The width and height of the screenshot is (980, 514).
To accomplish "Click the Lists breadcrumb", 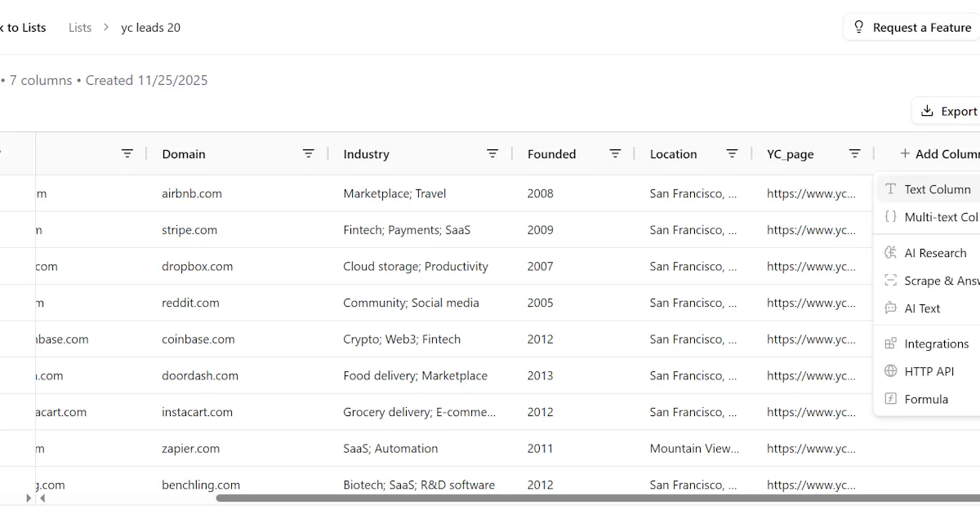I will click(80, 27).
